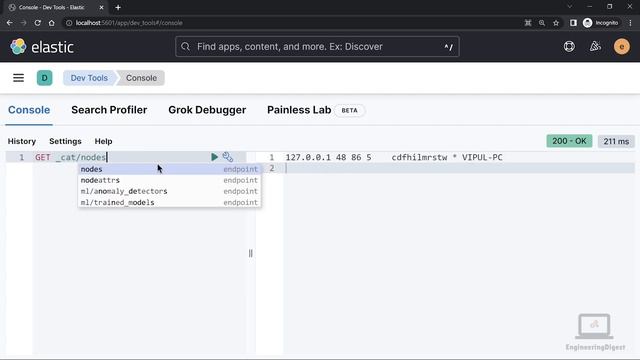Open the D space selector avatar
The image size is (640, 360).
[44, 78]
